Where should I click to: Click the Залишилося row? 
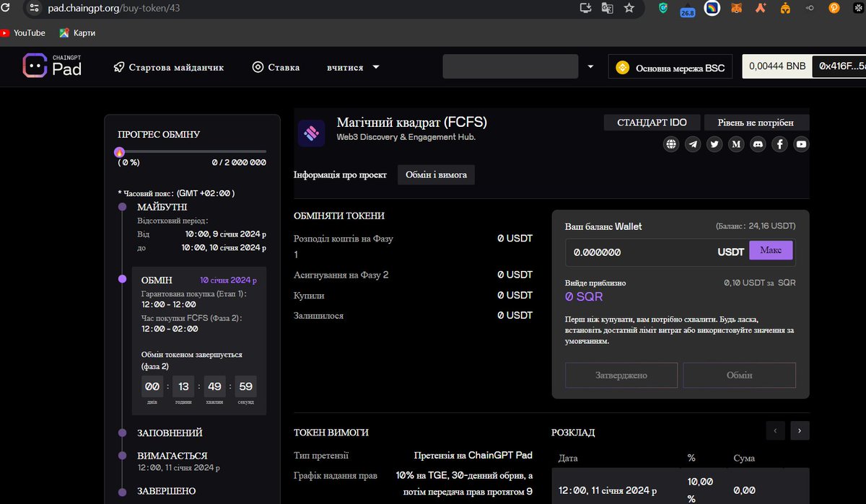[x=413, y=316]
